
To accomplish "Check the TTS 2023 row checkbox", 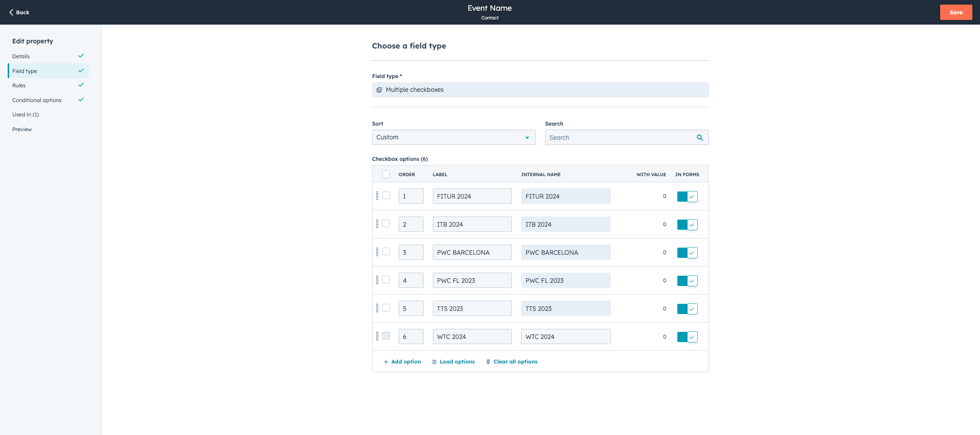I will click(x=386, y=308).
